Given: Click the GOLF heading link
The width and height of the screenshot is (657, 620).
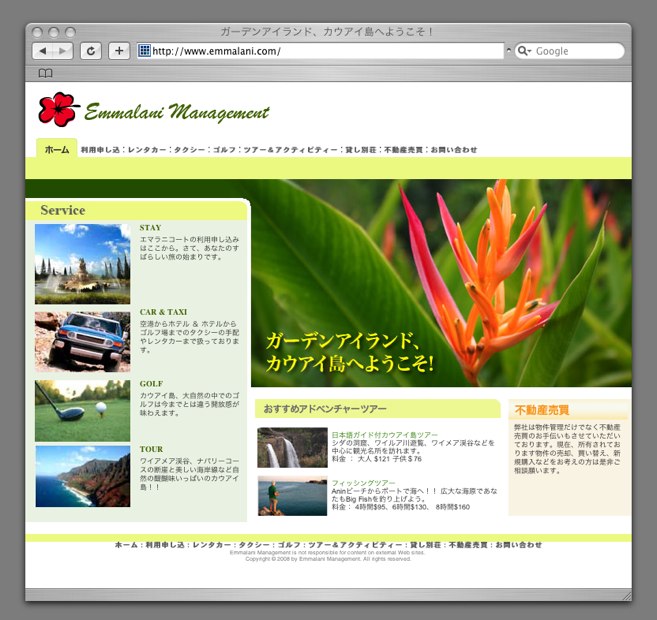Looking at the screenshot, I should 151,384.
